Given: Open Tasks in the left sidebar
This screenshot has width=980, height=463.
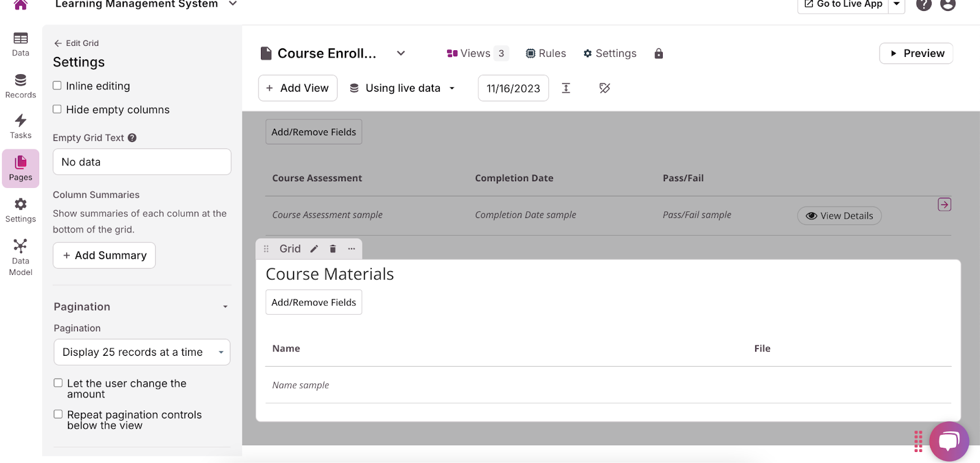Looking at the screenshot, I should 21,127.
